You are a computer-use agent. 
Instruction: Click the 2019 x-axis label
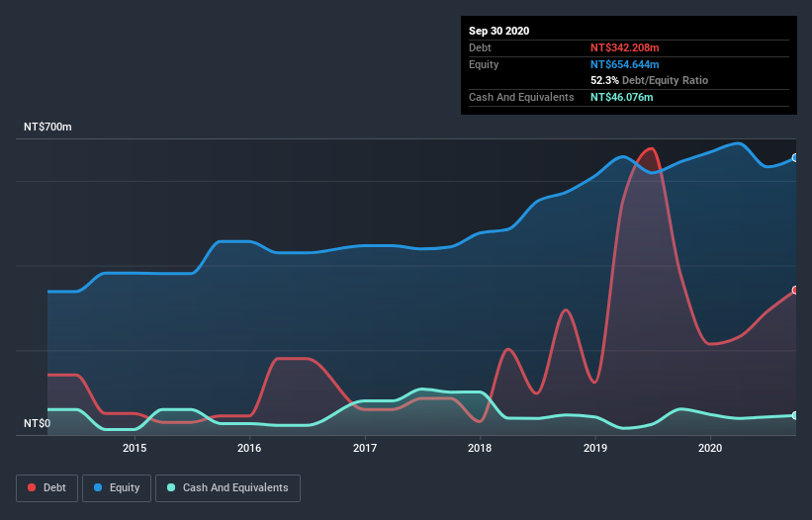click(595, 448)
